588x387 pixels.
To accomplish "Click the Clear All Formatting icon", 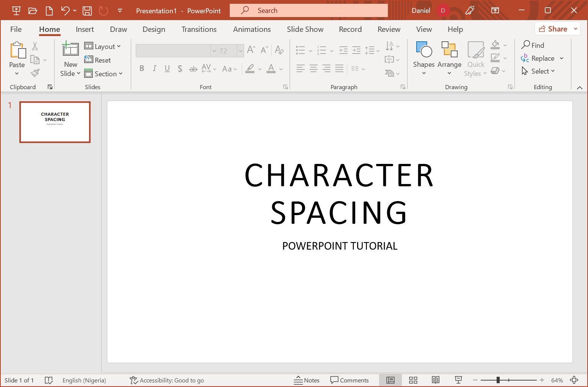I will pos(279,50).
